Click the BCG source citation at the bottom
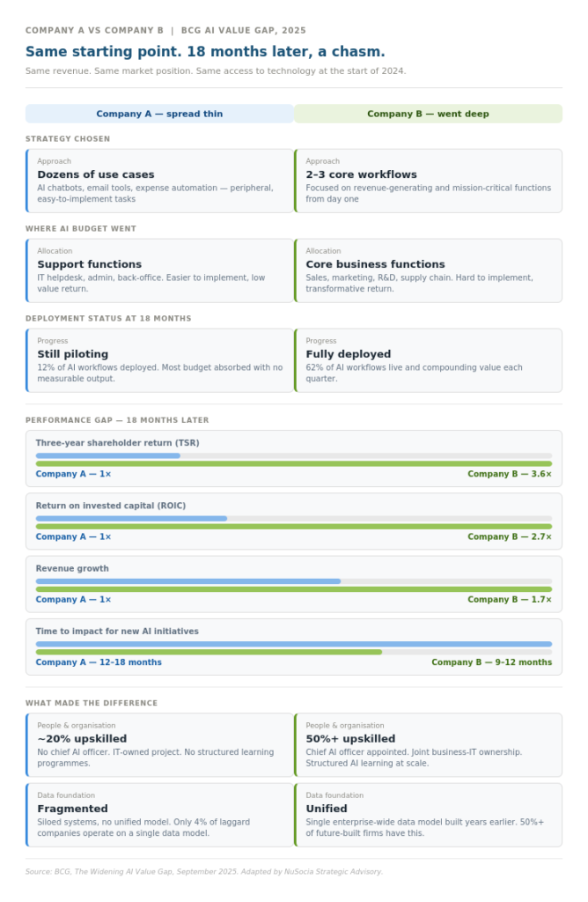The height and width of the screenshot is (902, 588). pos(204,871)
